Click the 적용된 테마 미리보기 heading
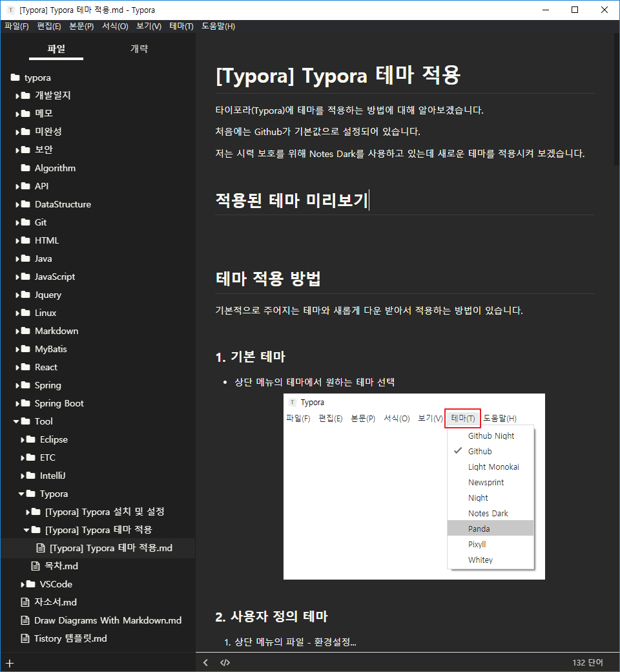 (291, 200)
